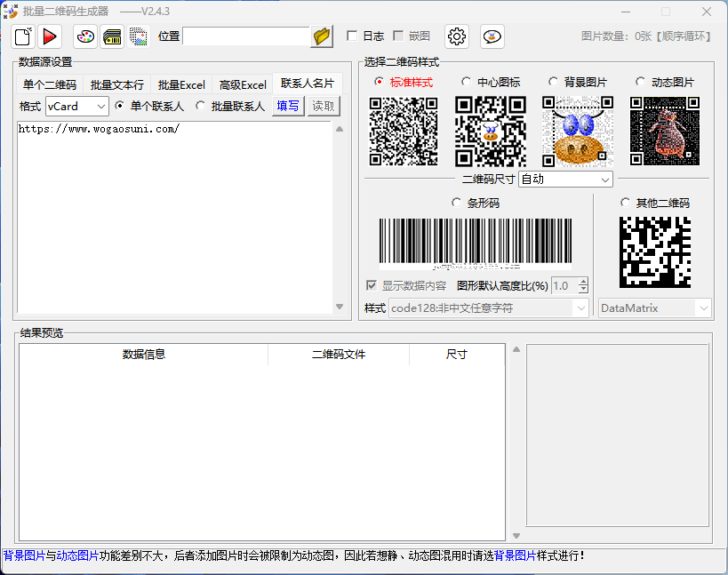Click the 背景图片 link in status text
The image size is (728, 575).
point(24,556)
